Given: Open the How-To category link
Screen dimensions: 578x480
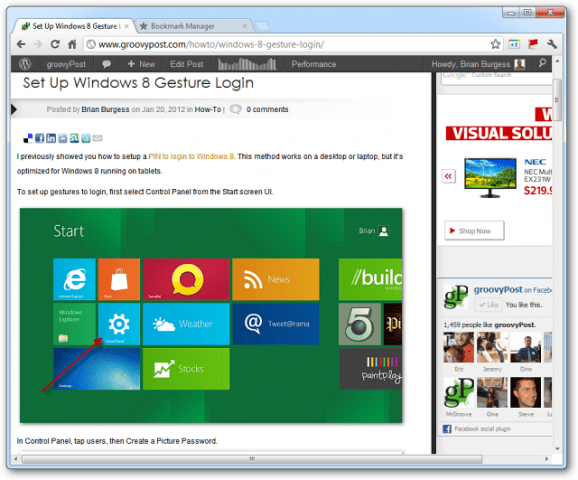Looking at the screenshot, I should click(x=208, y=109).
